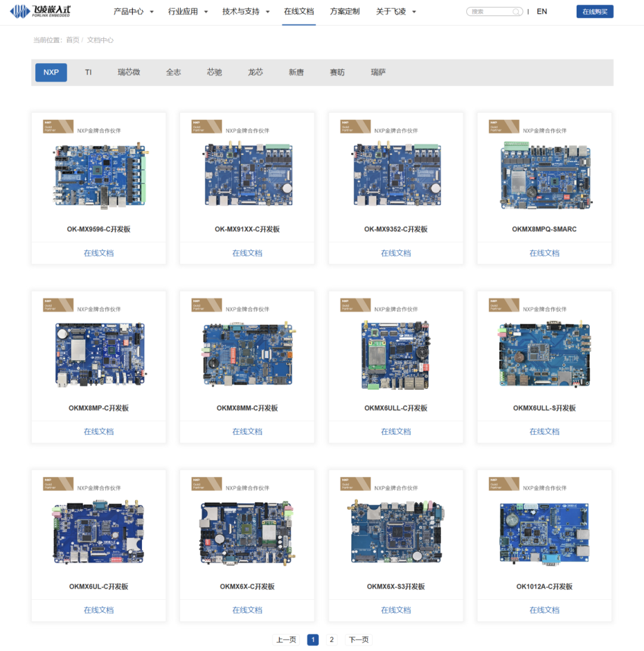Image resolution: width=644 pixels, height=651 pixels.
Task: Open the OK1012A-C board image
Action: [x=544, y=533]
